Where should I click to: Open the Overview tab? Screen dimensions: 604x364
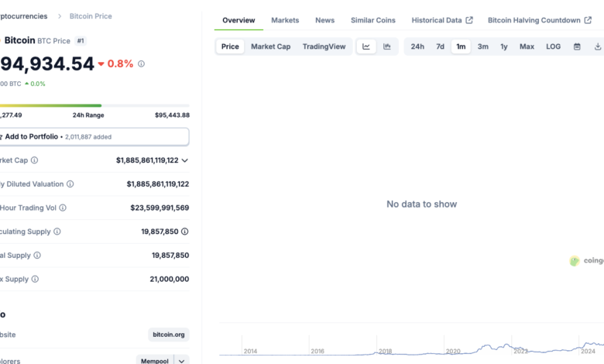(239, 20)
